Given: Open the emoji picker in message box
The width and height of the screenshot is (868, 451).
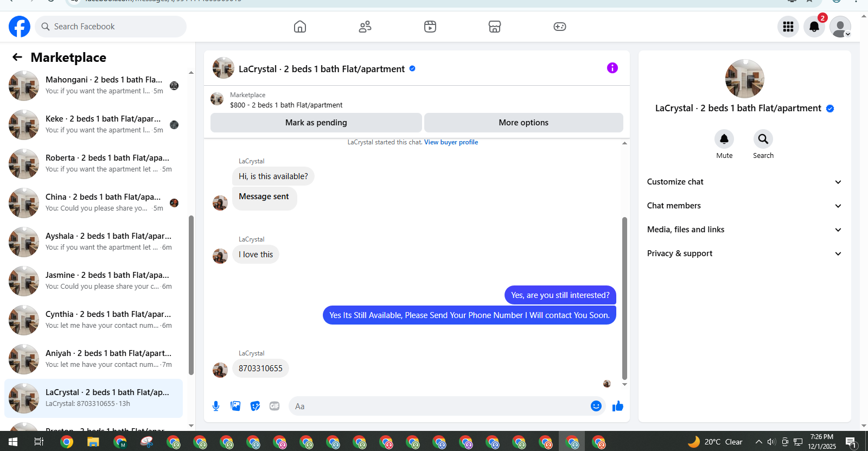Looking at the screenshot, I should tap(596, 406).
